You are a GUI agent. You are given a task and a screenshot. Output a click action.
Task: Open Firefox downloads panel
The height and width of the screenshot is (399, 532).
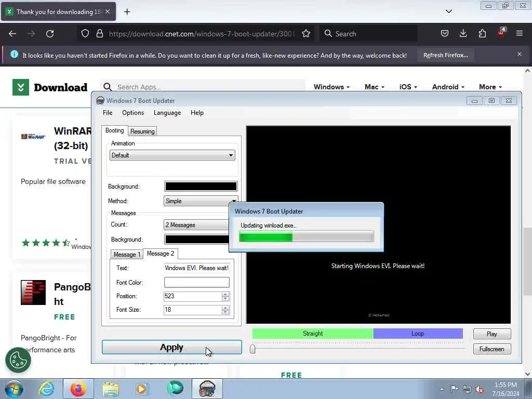(463, 33)
